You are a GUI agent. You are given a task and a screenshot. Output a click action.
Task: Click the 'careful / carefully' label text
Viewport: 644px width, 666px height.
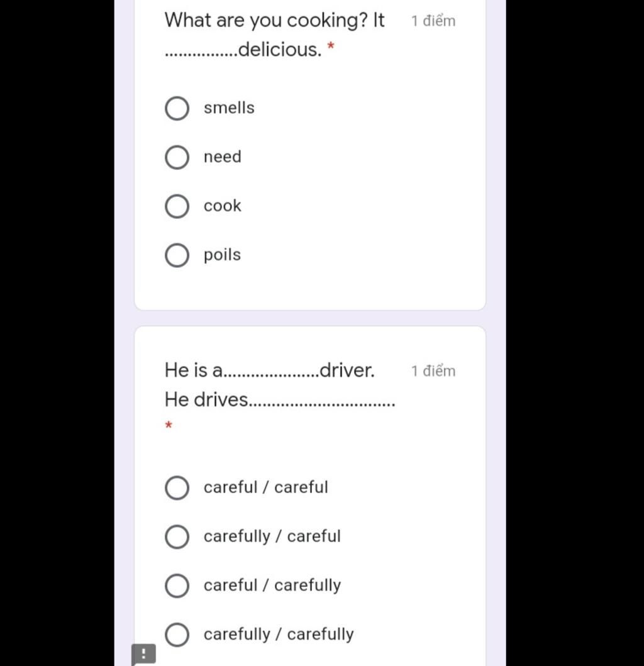point(272,586)
